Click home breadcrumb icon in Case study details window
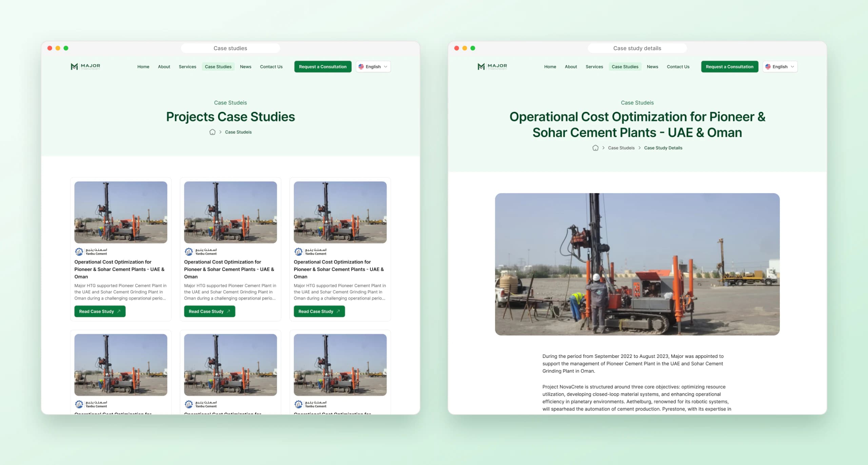Screen dimensions: 868x465 595,148
